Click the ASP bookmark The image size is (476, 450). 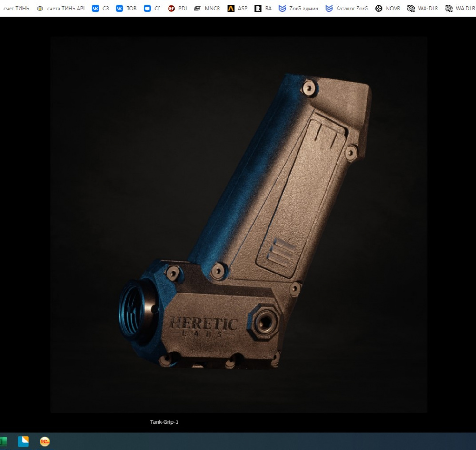click(x=238, y=8)
